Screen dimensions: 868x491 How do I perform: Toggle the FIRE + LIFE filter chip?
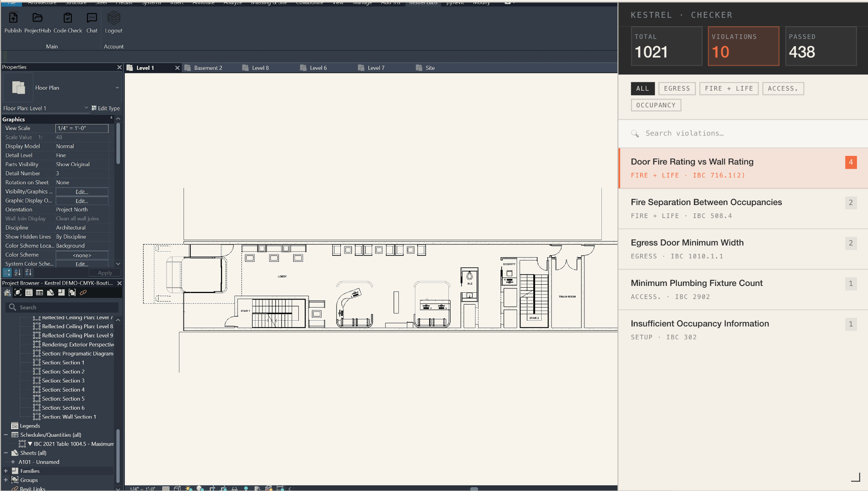pyautogui.click(x=729, y=89)
